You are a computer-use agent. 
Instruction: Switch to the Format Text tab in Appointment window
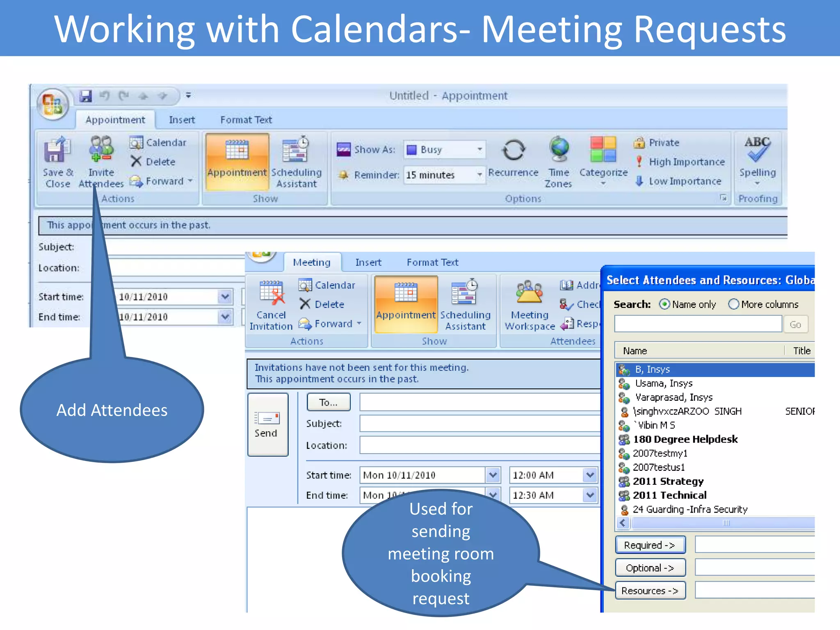(x=246, y=120)
